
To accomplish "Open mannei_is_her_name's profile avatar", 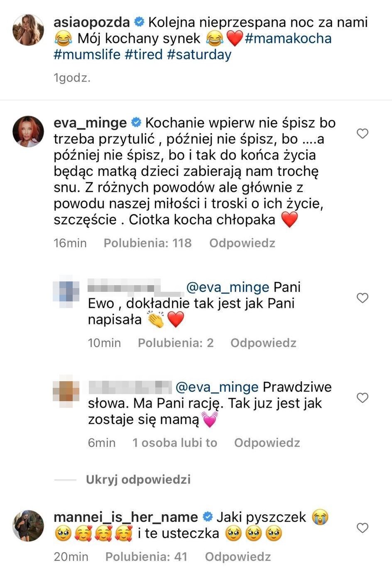I will click(28, 526).
